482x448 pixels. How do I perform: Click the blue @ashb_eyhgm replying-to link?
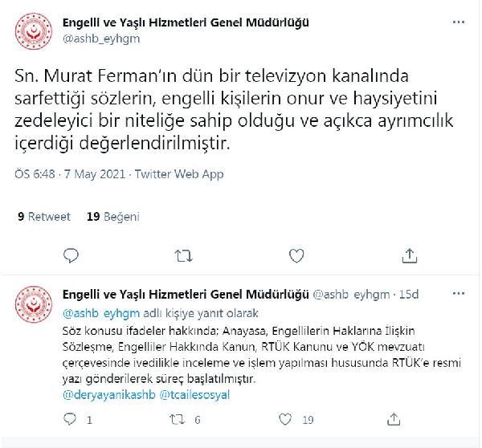coord(101,313)
